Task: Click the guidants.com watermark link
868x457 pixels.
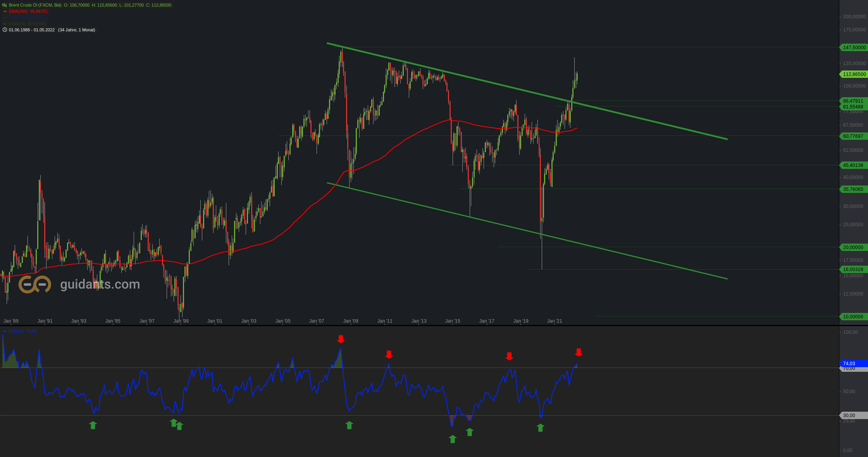Action: pos(100,285)
